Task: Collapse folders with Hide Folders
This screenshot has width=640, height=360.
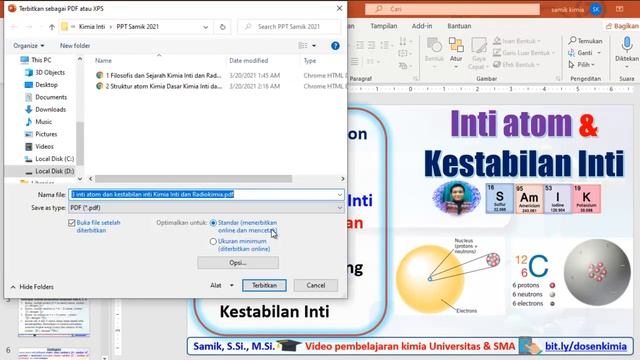Action: [x=32, y=287]
